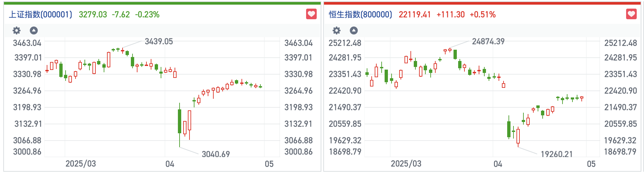Collapse the 上证指数 chart with arrow icon
The height and width of the screenshot is (175, 644).
(34, 31)
